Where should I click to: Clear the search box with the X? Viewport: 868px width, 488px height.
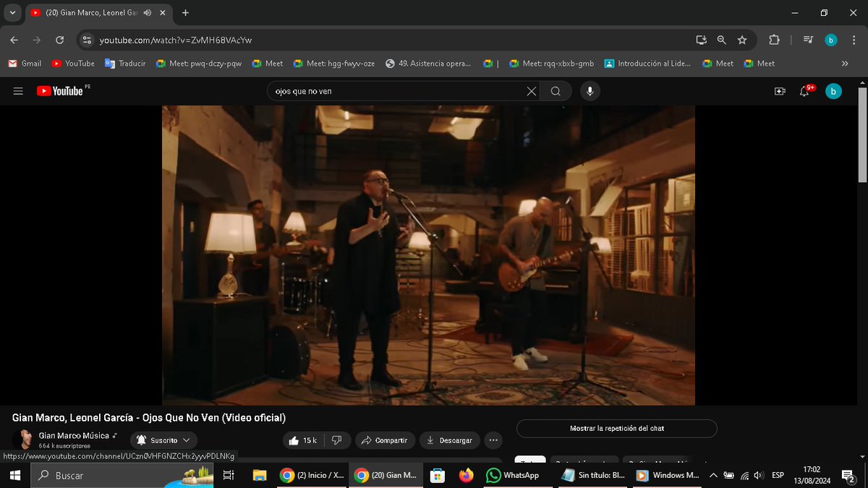coord(532,91)
